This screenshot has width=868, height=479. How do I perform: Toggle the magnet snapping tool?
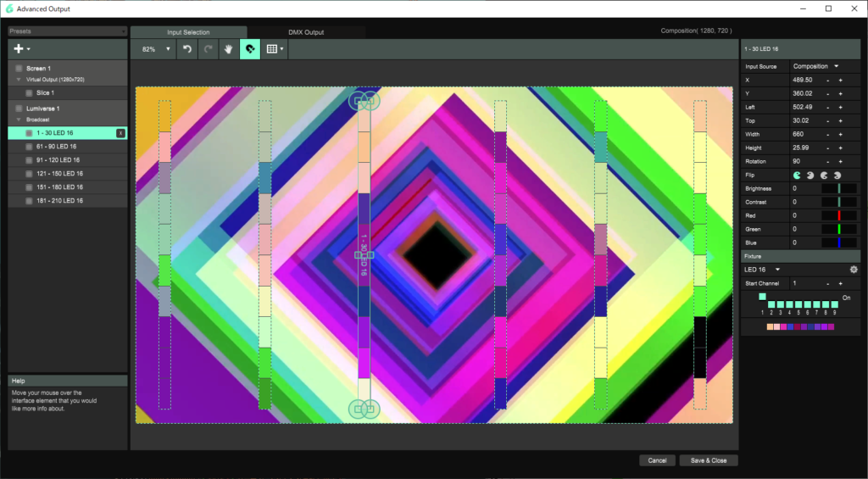[x=250, y=48]
